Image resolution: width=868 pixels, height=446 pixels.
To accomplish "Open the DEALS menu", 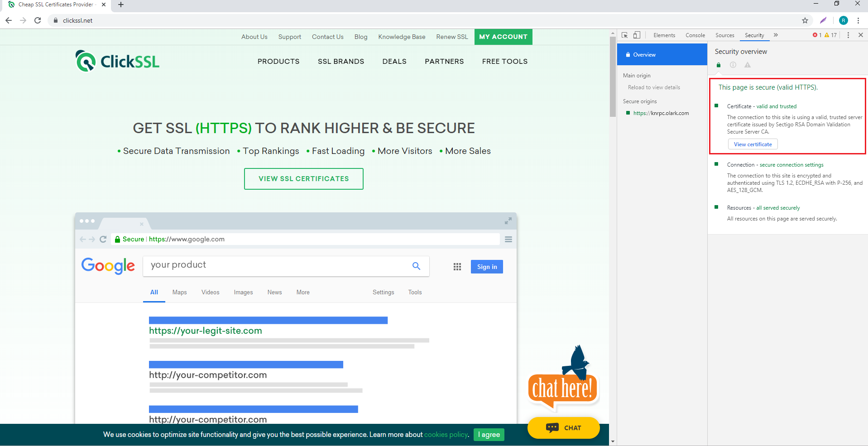I will (x=394, y=61).
